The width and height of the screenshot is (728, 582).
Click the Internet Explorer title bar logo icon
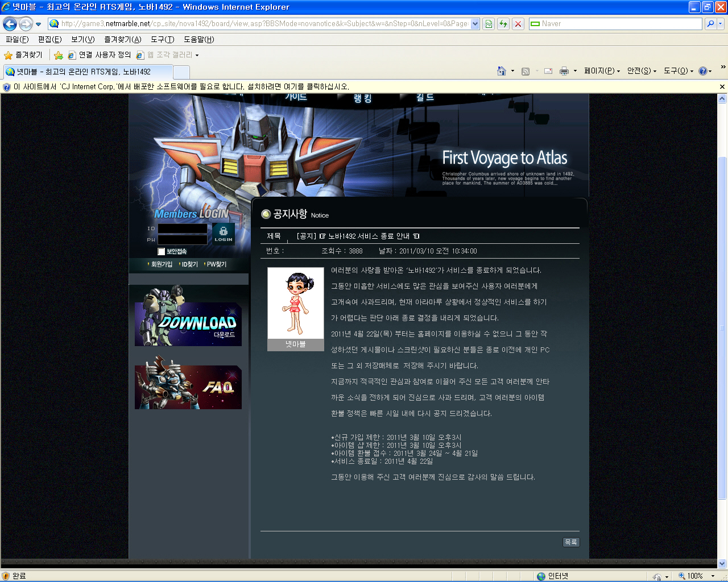[6, 7]
